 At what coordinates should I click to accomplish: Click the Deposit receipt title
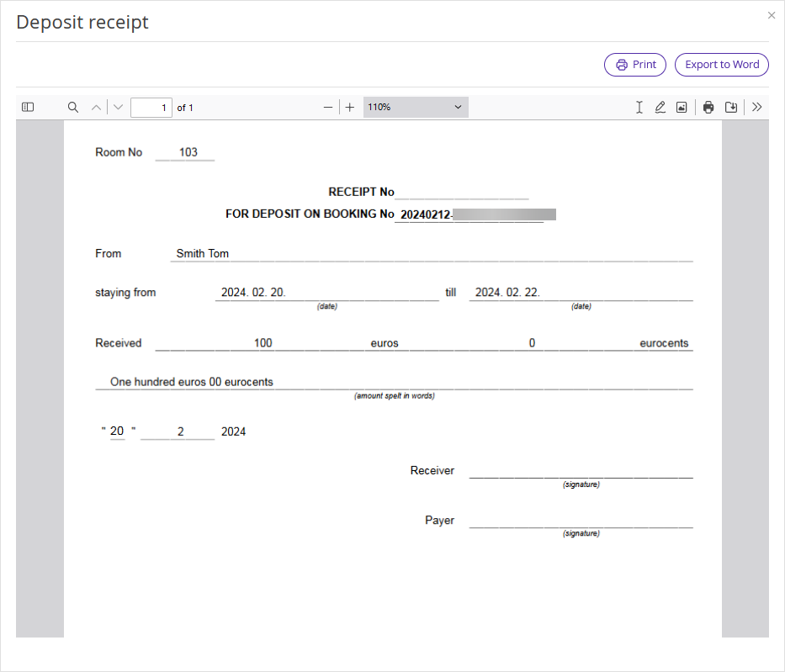pos(82,23)
